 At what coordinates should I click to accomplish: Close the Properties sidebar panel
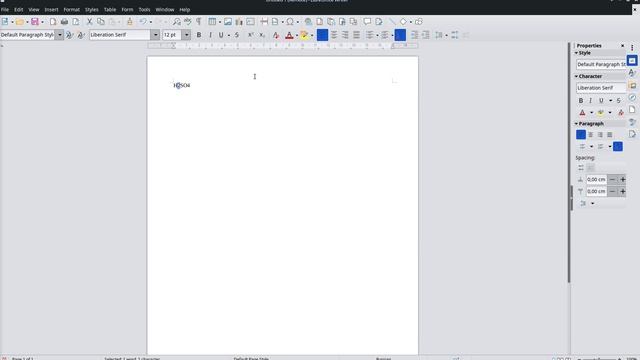point(622,46)
